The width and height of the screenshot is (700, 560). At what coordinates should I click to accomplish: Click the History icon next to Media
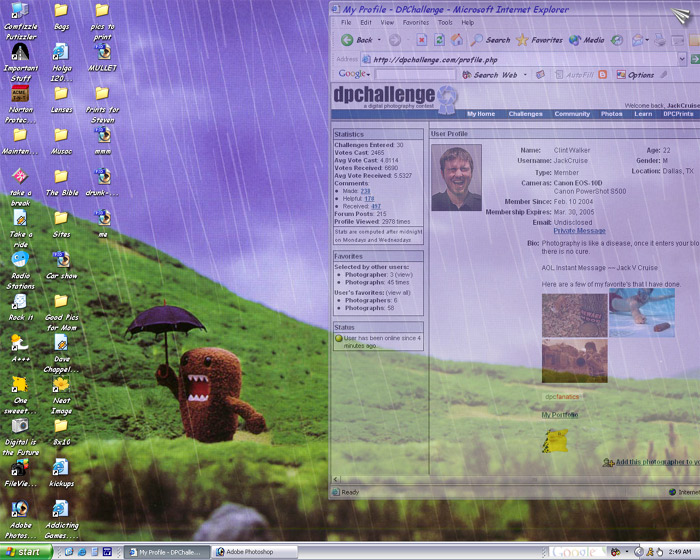[617, 40]
